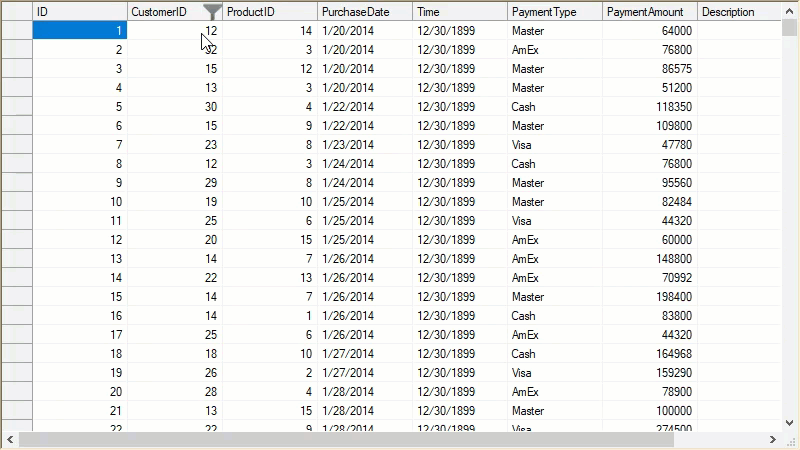The width and height of the screenshot is (800, 450).
Task: Click the purchase date cell in row 9
Action: coord(365,183)
